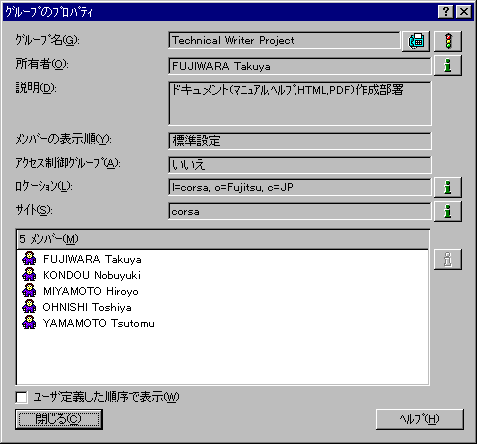Click the description text area
477x444 pixels.
(x=300, y=103)
